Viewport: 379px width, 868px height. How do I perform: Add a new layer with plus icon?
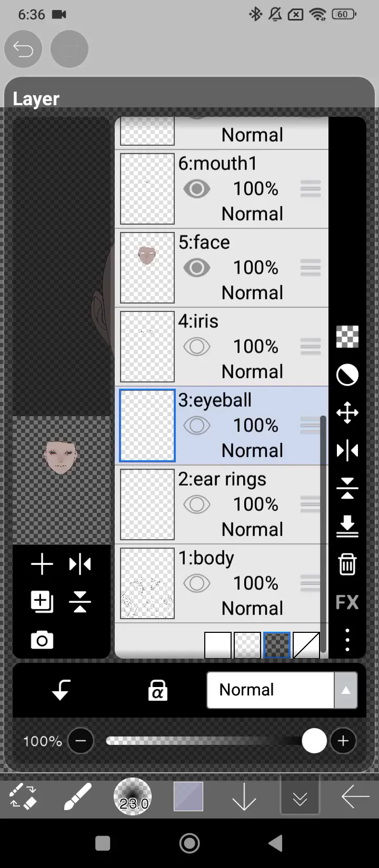pyautogui.click(x=42, y=564)
